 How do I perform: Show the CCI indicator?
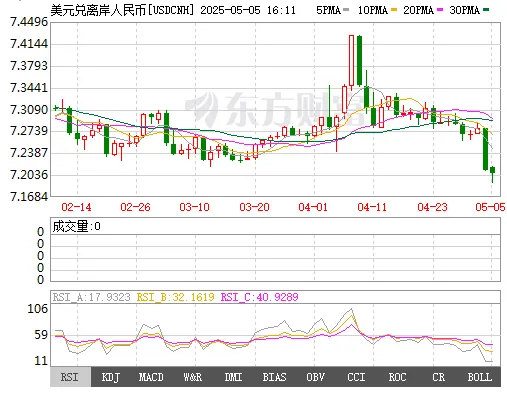pyautogui.click(x=356, y=377)
